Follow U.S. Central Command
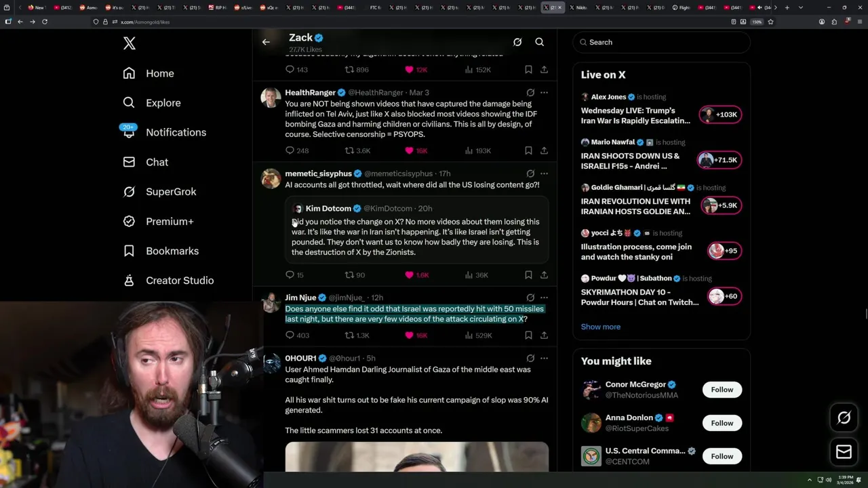The width and height of the screenshot is (868, 488). click(722, 456)
